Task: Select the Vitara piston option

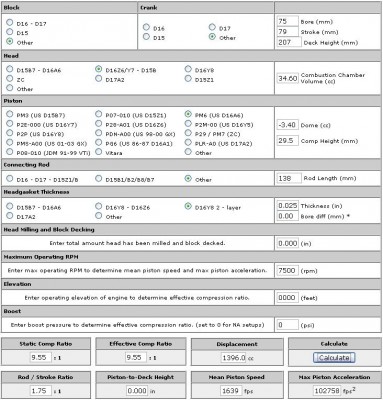Action: [x=98, y=152]
